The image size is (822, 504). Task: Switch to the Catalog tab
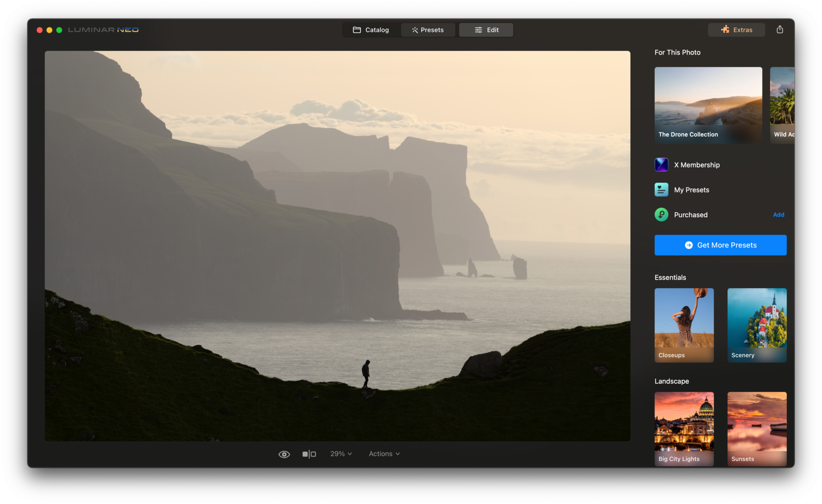point(372,29)
